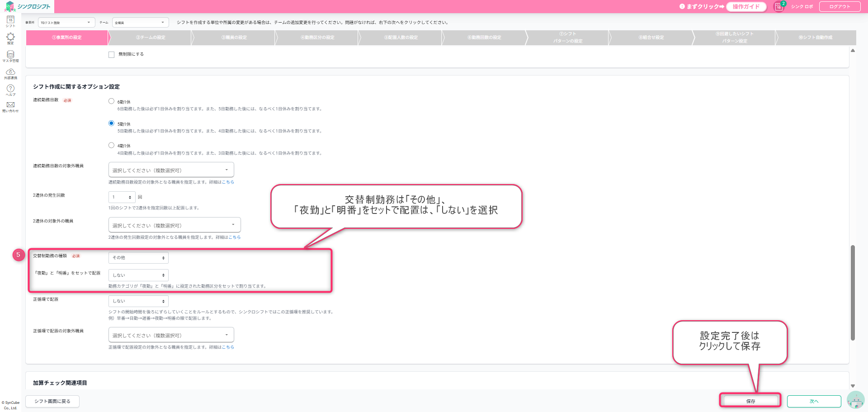Go to step ②チームの設定 tab

(x=151, y=38)
